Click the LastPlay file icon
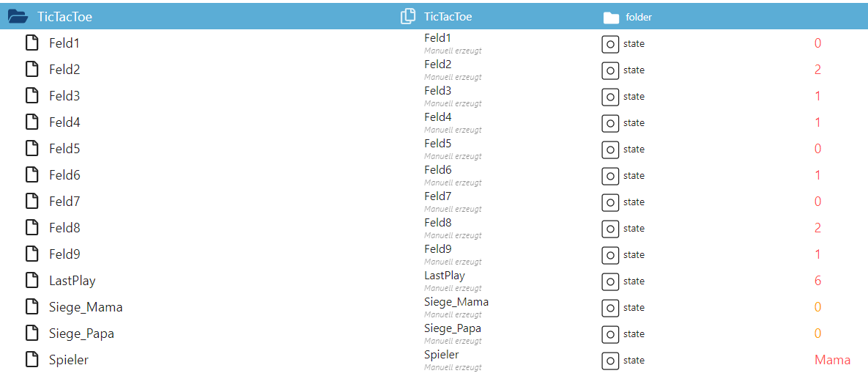The width and height of the screenshot is (868, 376). pos(32,281)
